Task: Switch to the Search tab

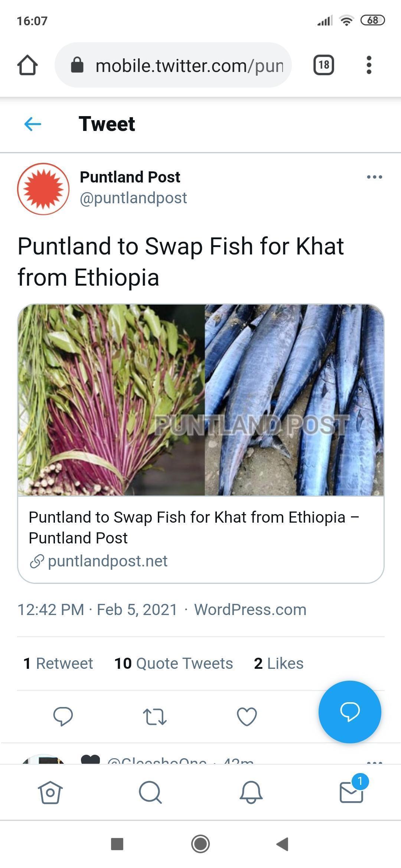Action: [x=150, y=792]
